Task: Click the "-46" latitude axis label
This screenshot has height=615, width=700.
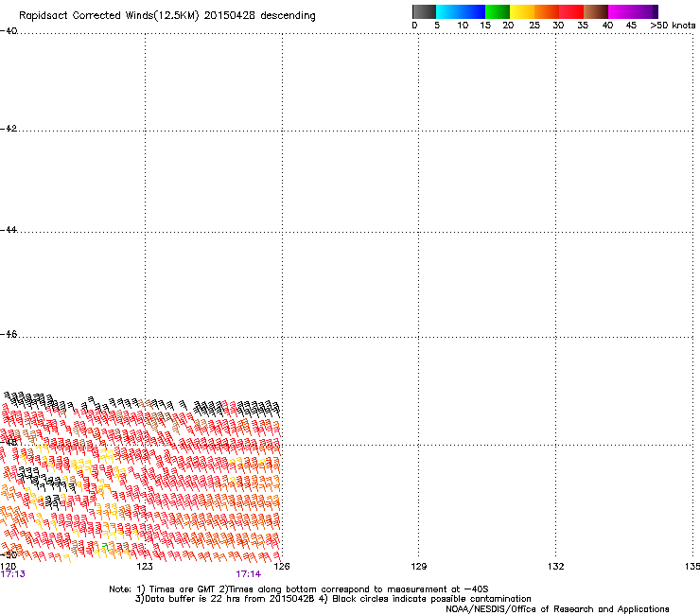Action: click(x=9, y=334)
